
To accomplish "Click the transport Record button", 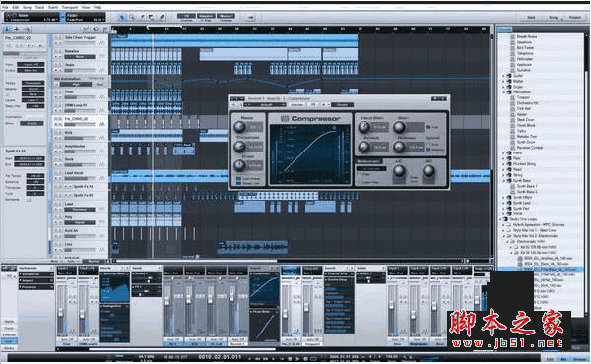I will click(x=305, y=359).
